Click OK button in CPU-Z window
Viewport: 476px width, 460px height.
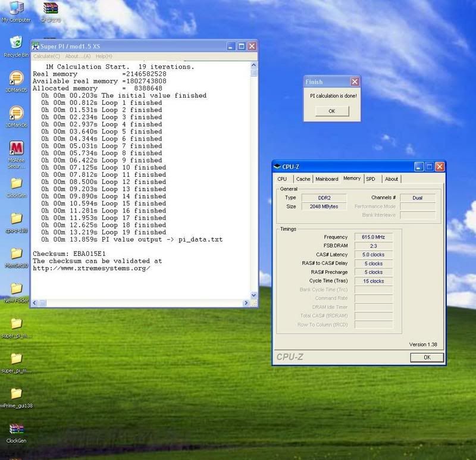[x=427, y=358]
